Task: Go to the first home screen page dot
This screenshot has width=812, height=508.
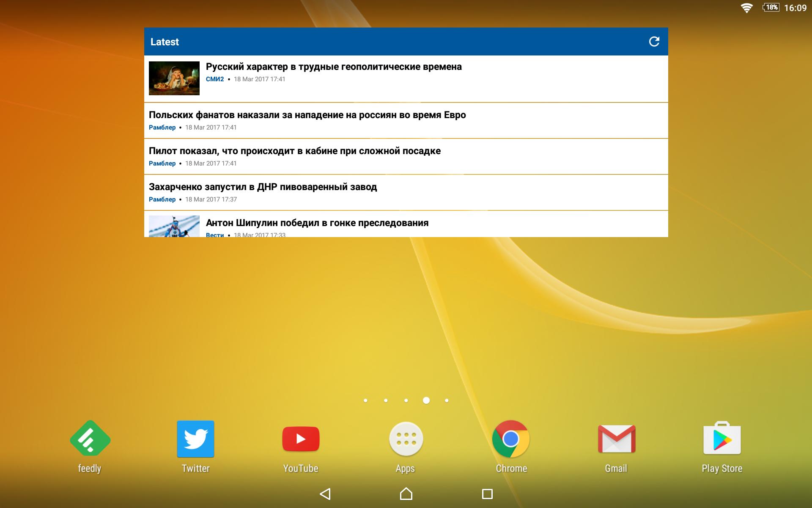Action: pos(365,400)
